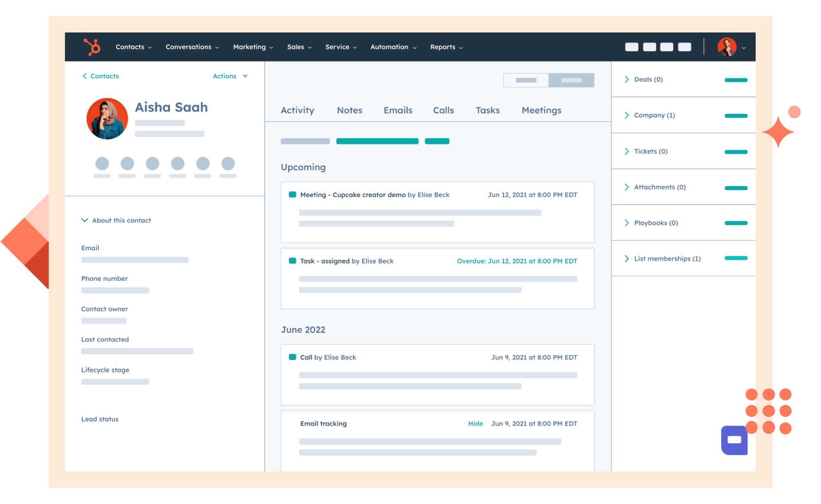
Task: Open the Reports navigation menu
Action: (x=446, y=48)
